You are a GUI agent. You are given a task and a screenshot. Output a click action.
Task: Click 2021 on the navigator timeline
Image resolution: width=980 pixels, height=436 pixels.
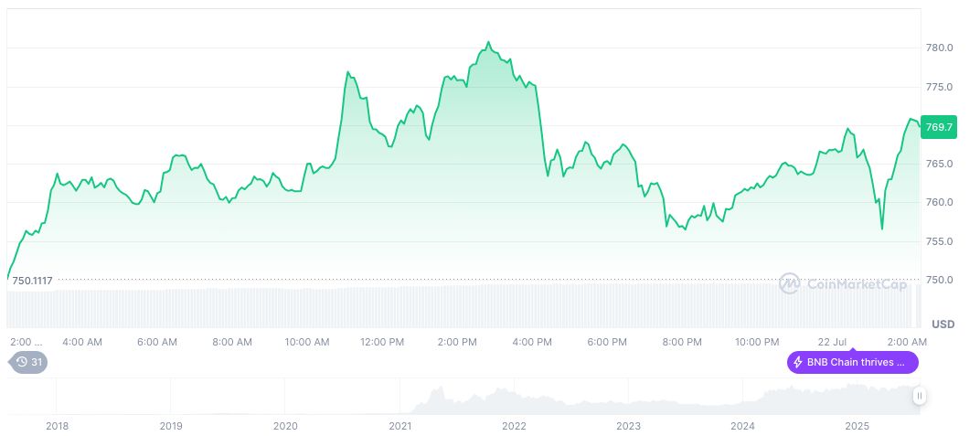tap(399, 426)
